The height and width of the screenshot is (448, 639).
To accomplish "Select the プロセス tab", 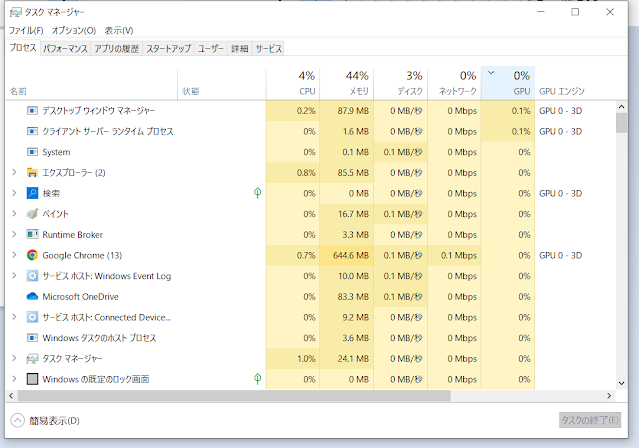I will click(23, 48).
